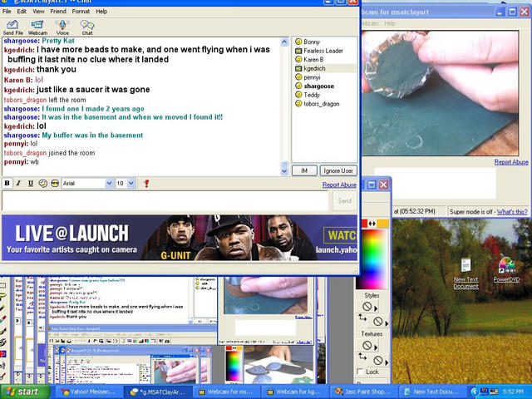Enable Voice chat from the toolbar
Viewport: 532px width, 399px height.
pyautogui.click(x=62, y=27)
